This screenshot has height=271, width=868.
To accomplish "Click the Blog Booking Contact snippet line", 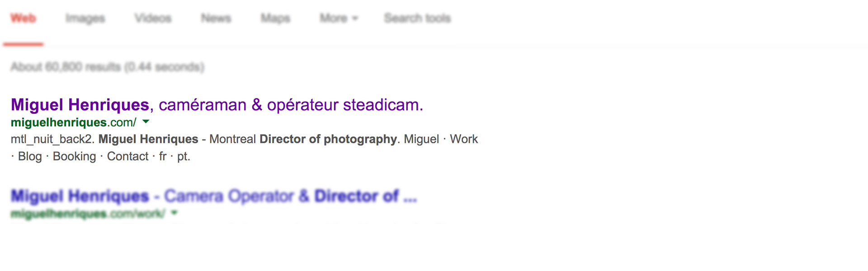I will coord(100,156).
